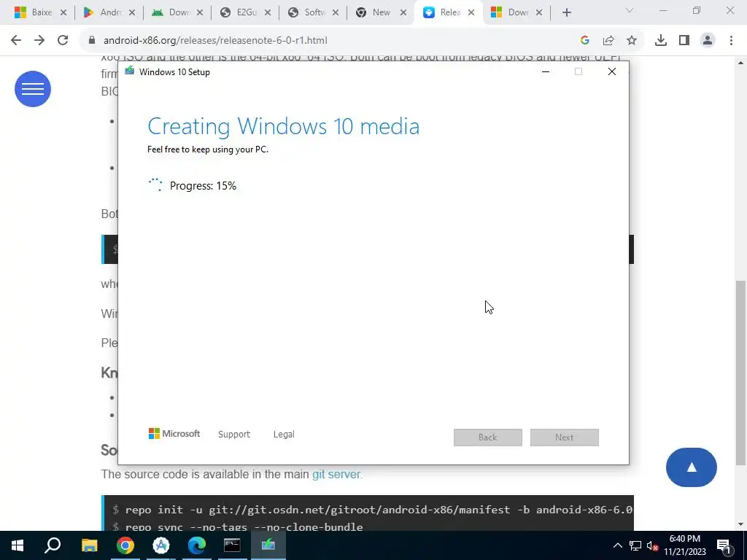Open tab search dropdown
The height and width of the screenshot is (560, 747).
(x=630, y=10)
